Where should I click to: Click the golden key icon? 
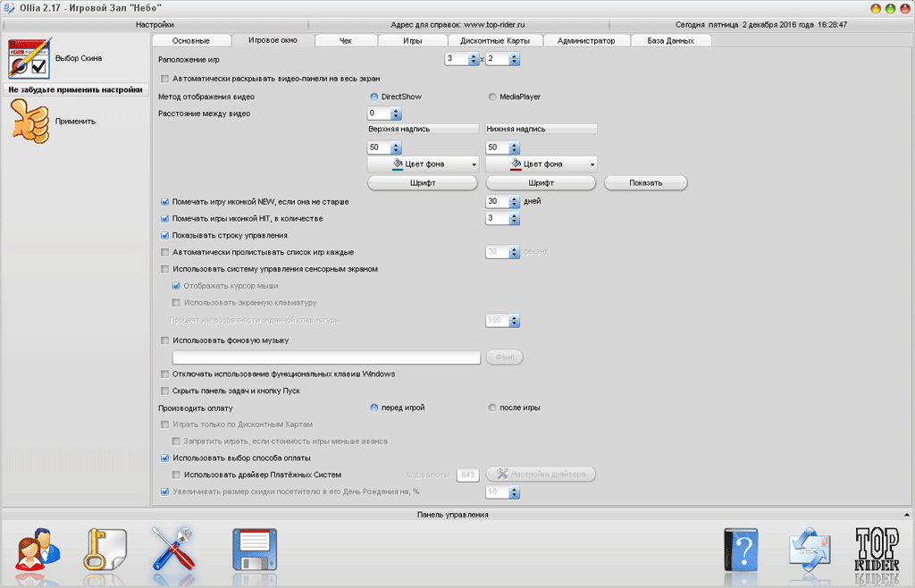coord(105,550)
